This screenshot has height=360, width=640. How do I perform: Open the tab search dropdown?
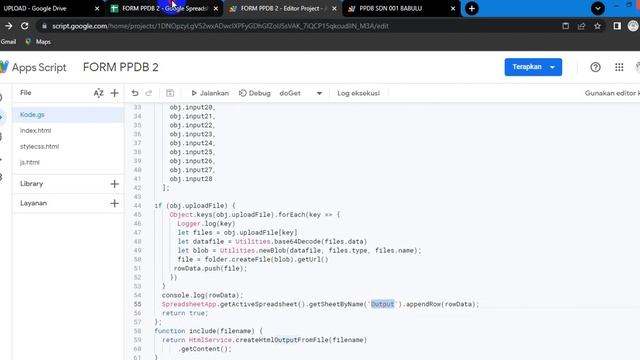pyautogui.click(x=598, y=8)
